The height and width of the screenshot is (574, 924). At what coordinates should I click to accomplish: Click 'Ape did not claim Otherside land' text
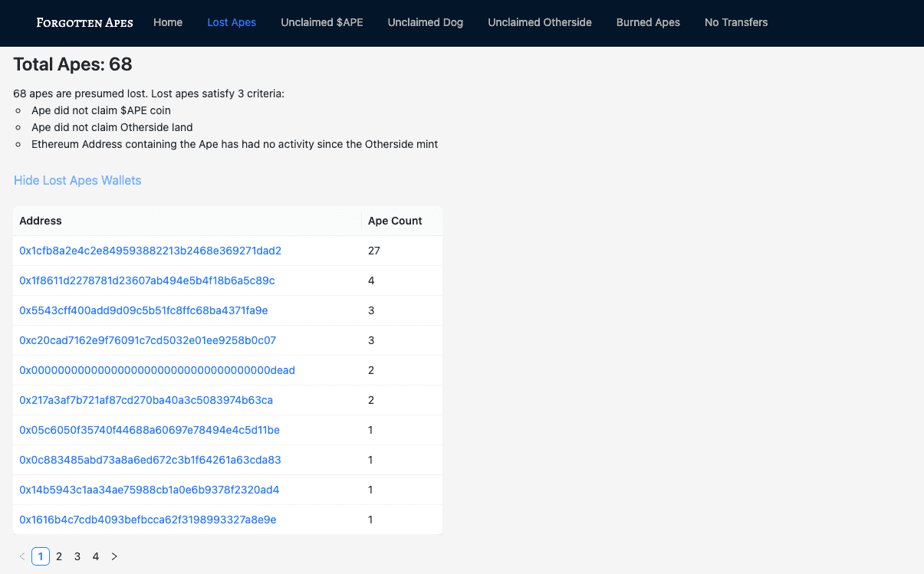coord(112,127)
